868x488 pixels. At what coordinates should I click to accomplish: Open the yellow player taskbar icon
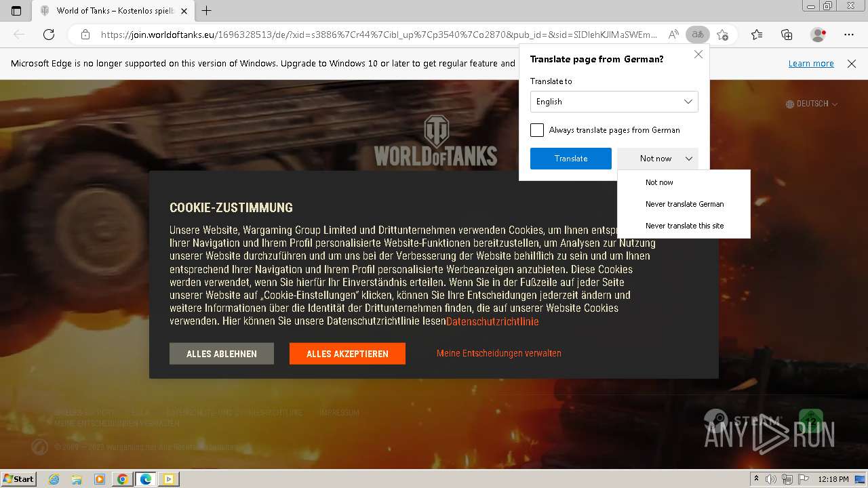coord(168,479)
